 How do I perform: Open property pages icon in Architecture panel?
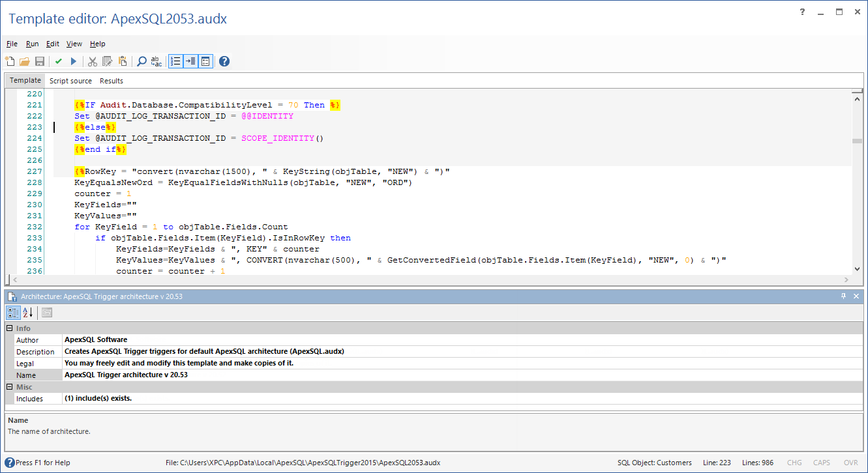pyautogui.click(x=47, y=312)
